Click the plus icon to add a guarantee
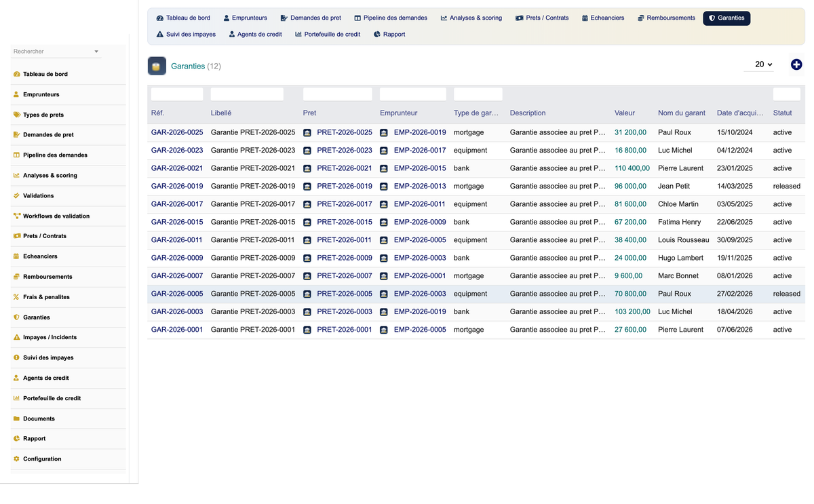The height and width of the screenshot is (504, 814). click(796, 64)
